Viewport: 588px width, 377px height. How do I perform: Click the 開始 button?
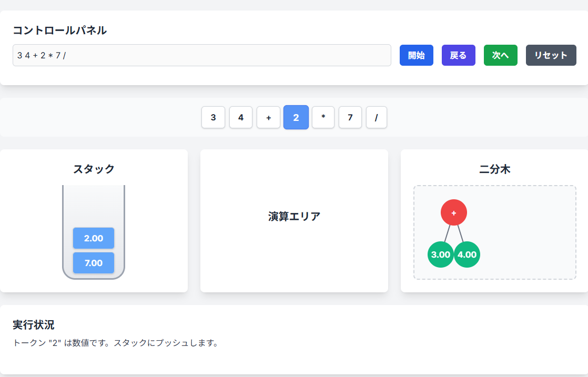point(416,55)
